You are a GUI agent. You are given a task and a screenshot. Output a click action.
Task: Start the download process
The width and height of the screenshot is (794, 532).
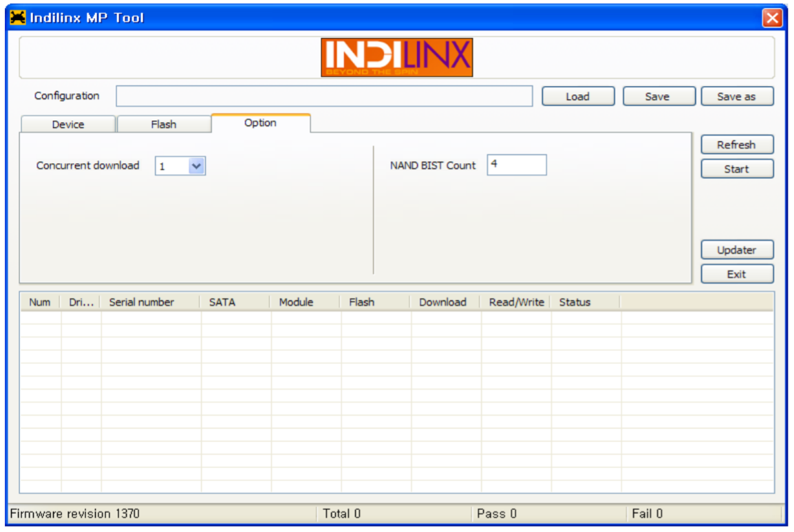click(x=737, y=169)
